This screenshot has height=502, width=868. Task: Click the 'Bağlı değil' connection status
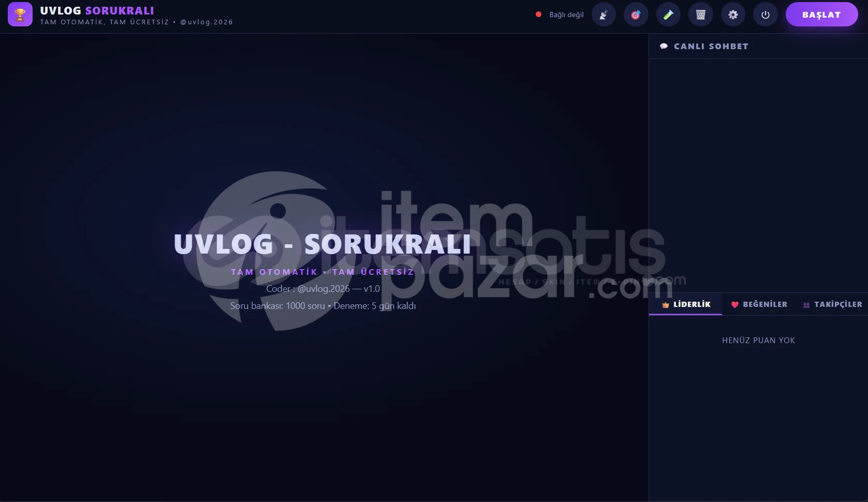coord(560,14)
